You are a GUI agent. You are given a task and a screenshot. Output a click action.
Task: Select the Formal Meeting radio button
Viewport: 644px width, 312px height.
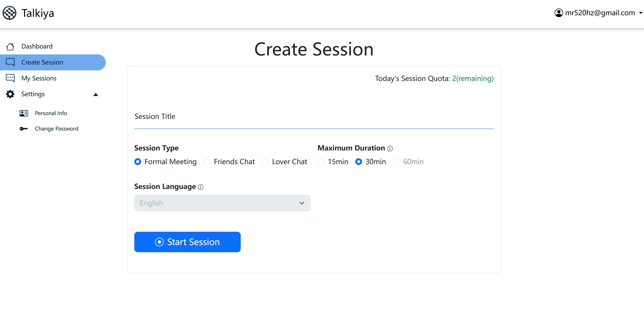138,162
